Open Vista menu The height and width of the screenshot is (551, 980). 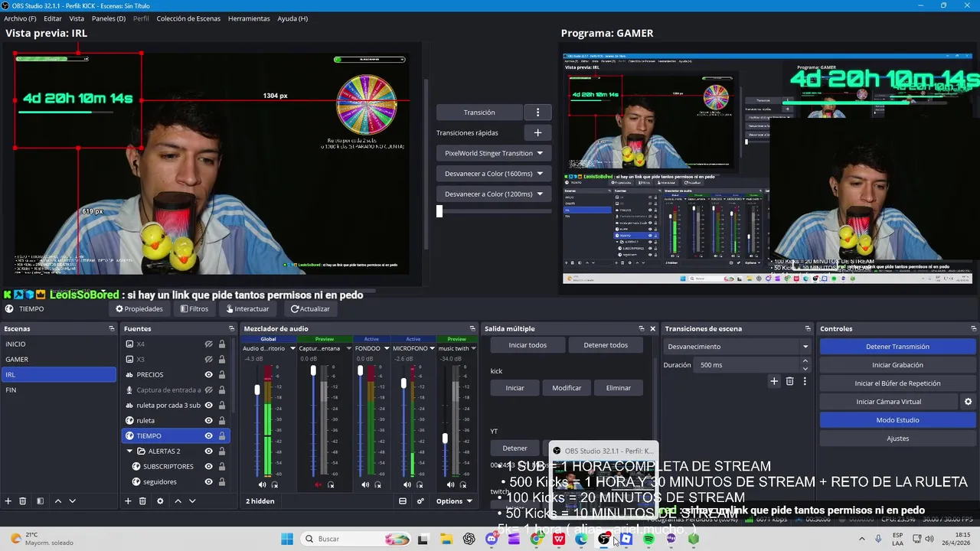click(x=77, y=18)
